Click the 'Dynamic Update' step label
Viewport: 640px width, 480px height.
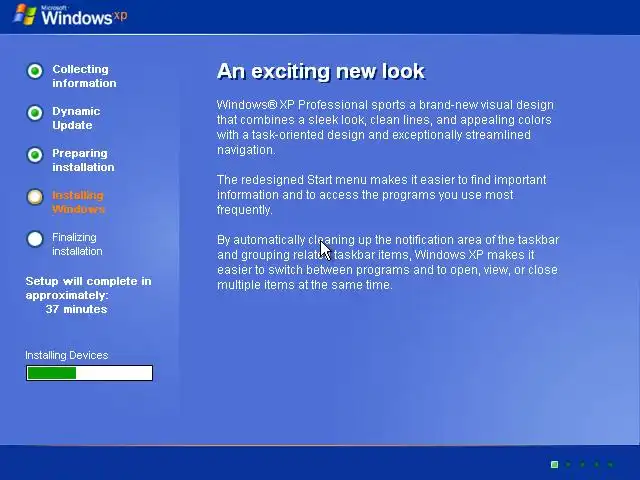pos(76,118)
